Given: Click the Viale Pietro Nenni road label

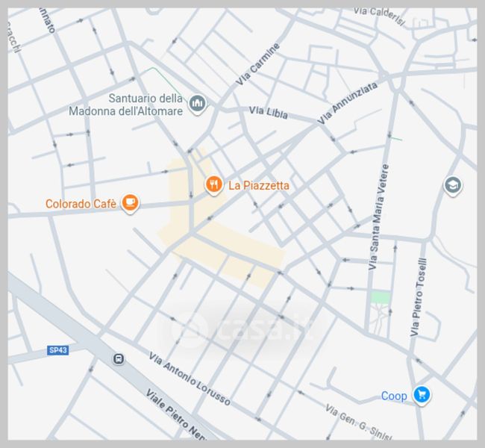Looking at the screenshot, I should click(177, 415).
